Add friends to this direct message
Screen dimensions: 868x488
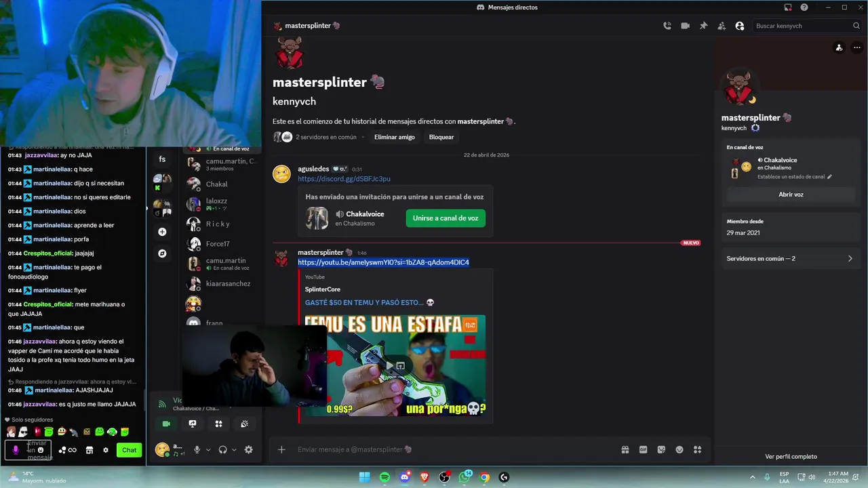click(x=722, y=26)
